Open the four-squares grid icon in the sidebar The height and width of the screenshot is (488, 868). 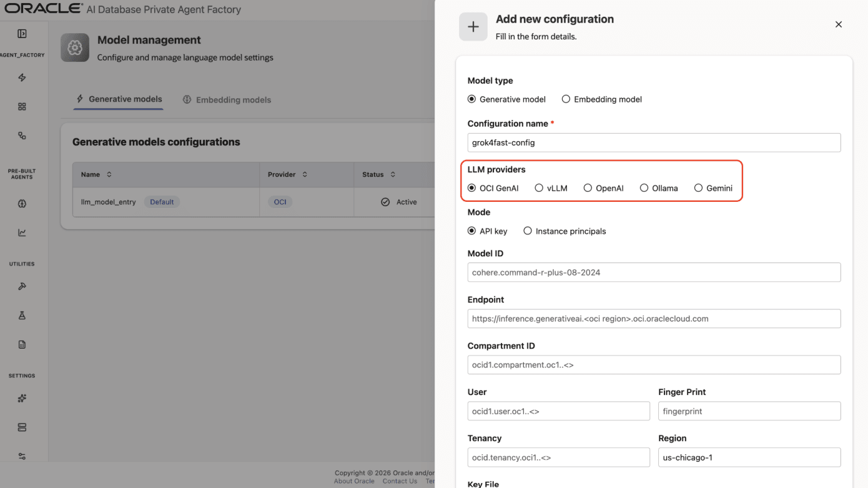[22, 107]
